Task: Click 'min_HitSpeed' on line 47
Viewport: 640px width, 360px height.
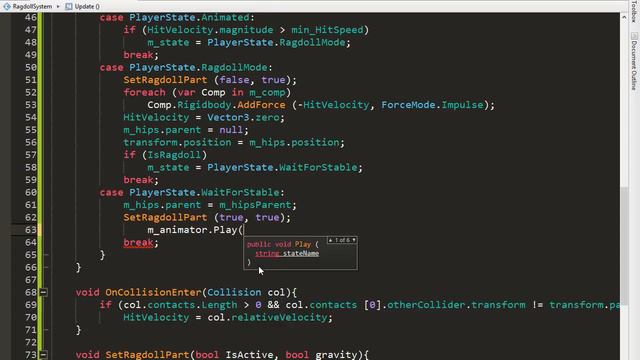Action: (327, 30)
